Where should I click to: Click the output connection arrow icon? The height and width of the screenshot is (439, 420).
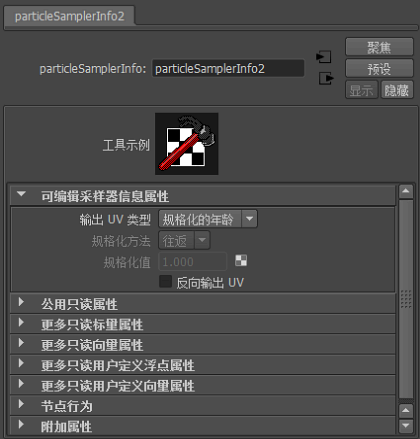click(326, 78)
